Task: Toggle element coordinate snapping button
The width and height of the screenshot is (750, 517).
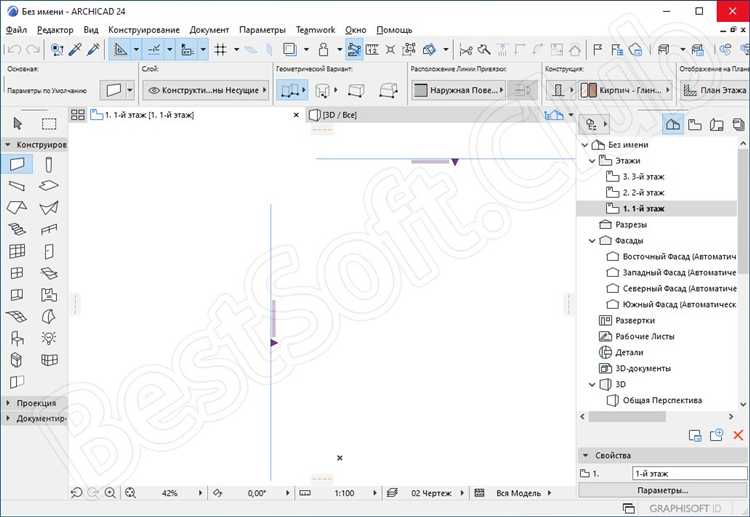Action: pos(188,49)
